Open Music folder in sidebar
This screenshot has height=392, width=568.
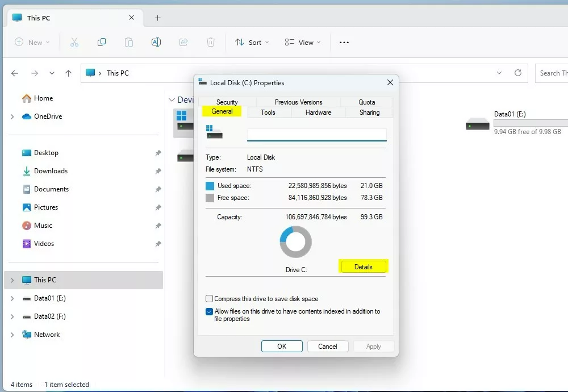(37, 226)
